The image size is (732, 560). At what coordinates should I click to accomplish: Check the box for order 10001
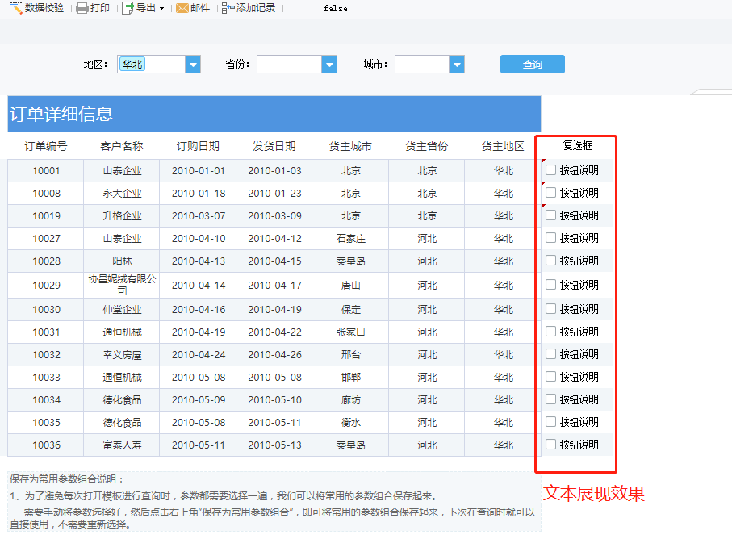pos(551,170)
